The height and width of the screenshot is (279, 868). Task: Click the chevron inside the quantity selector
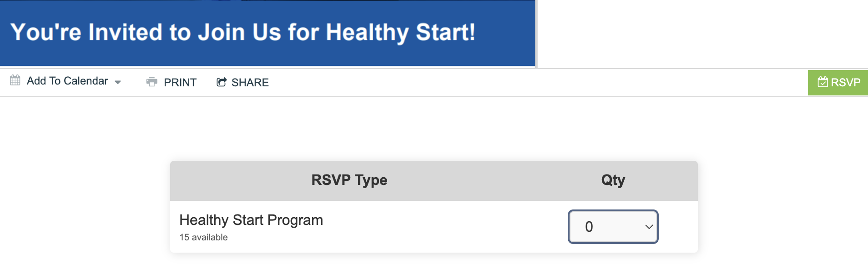click(x=649, y=227)
